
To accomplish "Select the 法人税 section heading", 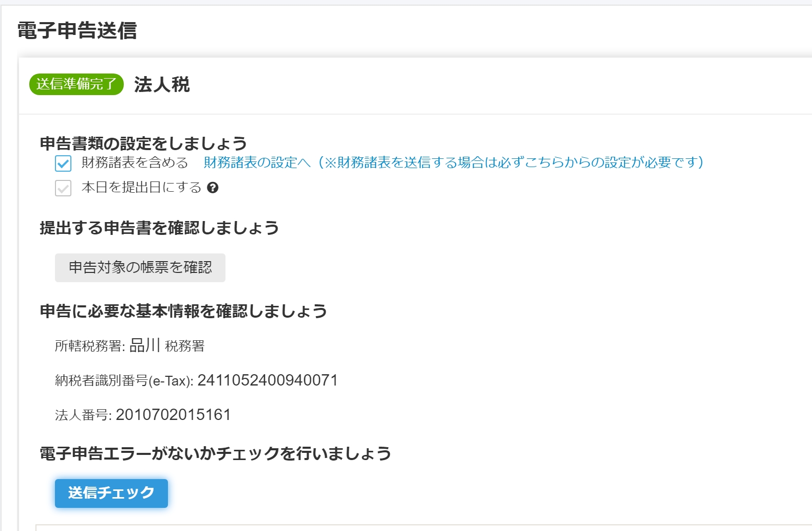I will [x=162, y=84].
